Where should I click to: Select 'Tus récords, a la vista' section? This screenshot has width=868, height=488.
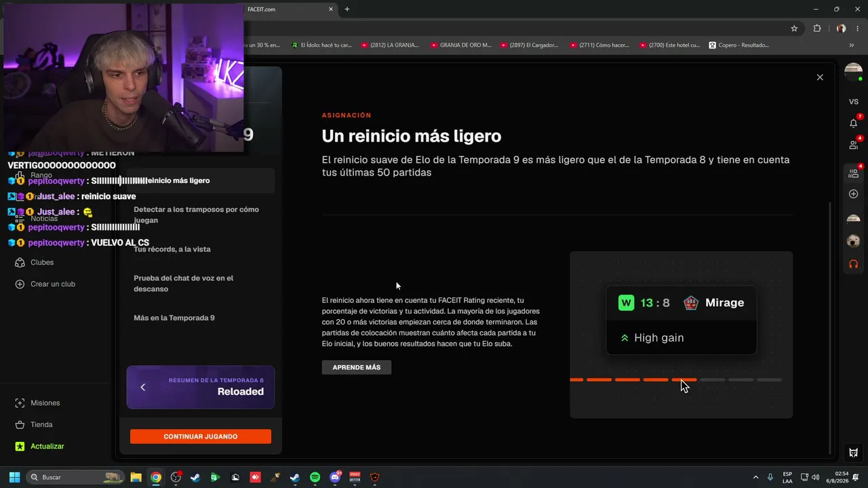(201, 249)
